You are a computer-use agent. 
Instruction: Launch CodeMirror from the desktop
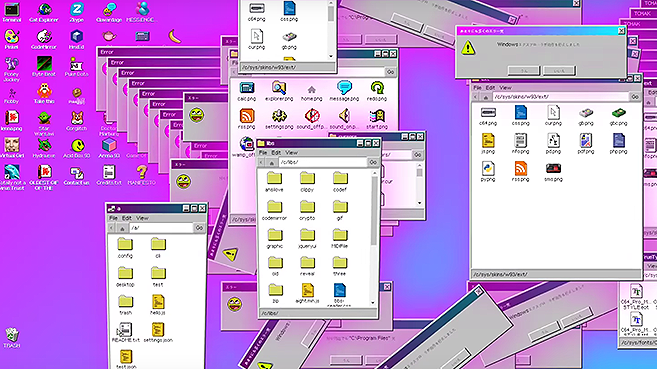pos(44,39)
